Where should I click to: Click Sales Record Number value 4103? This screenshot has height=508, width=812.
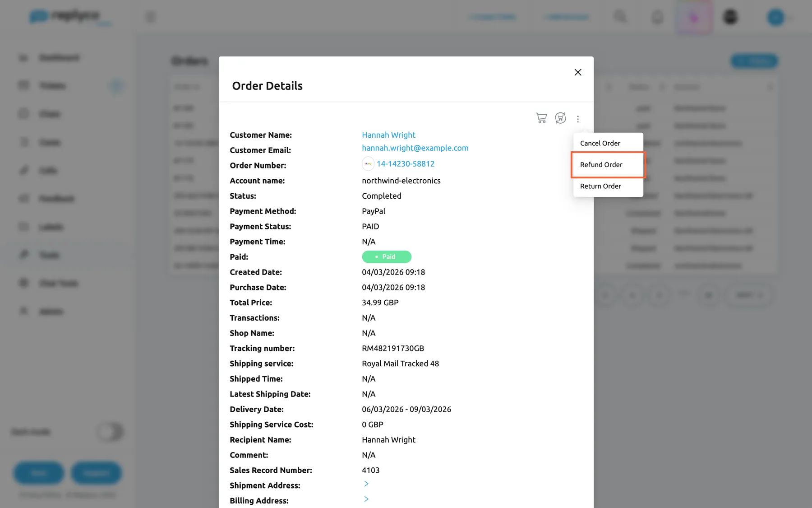point(370,470)
